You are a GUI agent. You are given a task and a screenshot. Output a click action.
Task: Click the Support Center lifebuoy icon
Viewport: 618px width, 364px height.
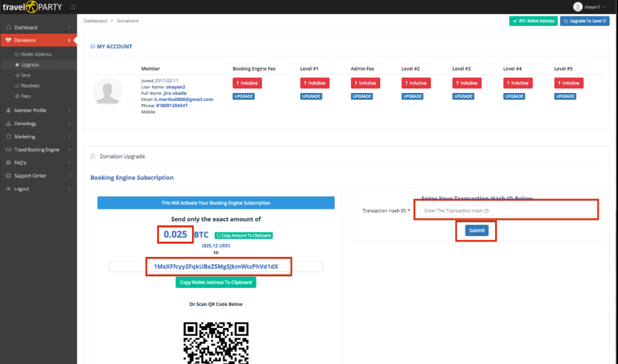[x=8, y=176]
